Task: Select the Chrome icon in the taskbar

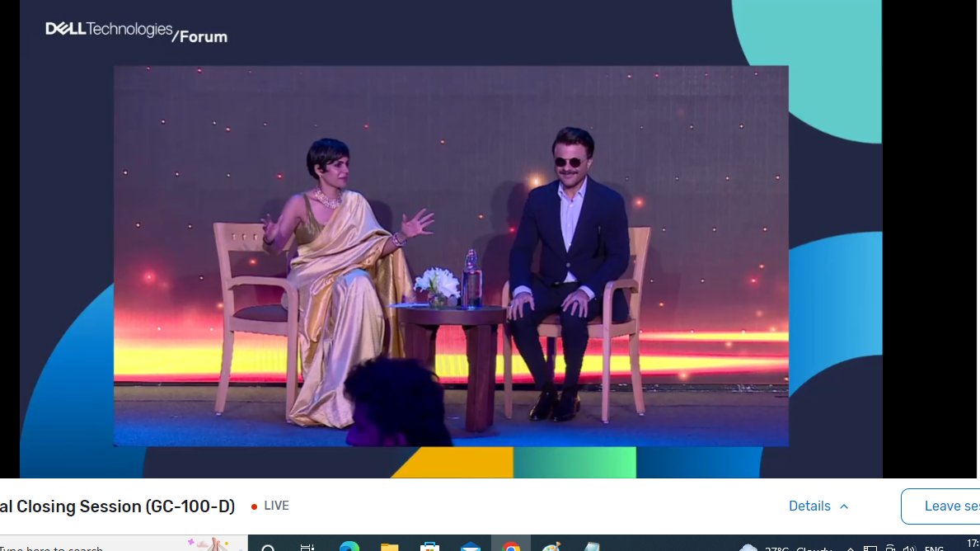Action: pyautogui.click(x=511, y=547)
